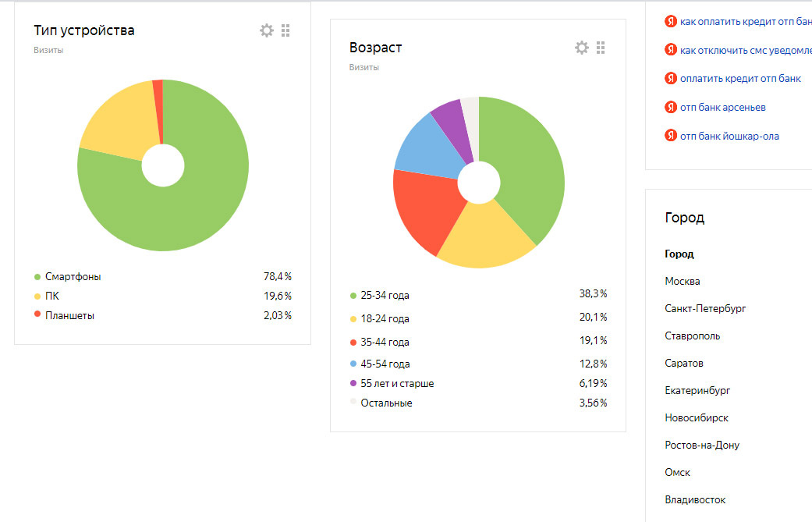Click blue dot next to '45-54 года'
The width and height of the screenshot is (812, 522).
353,364
